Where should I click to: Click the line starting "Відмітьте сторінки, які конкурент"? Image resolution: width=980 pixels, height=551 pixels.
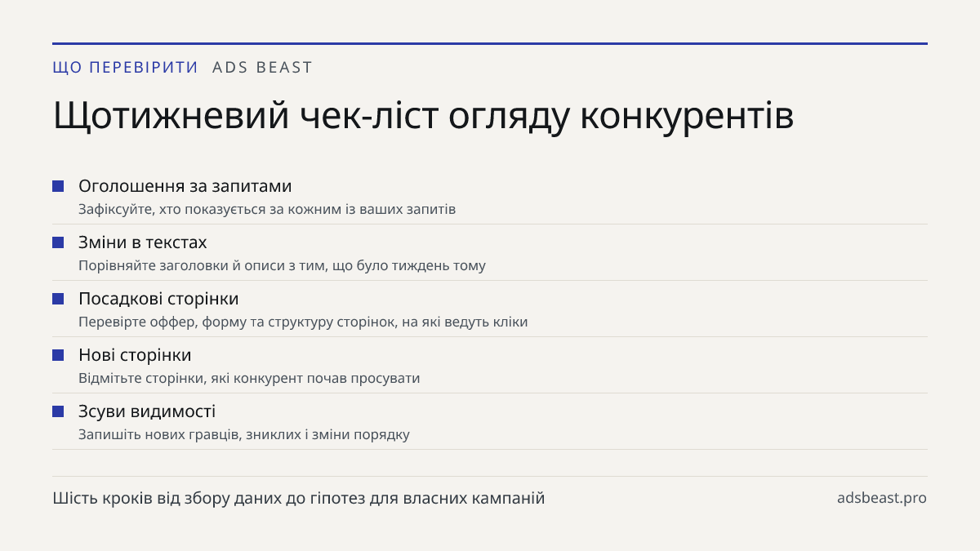tap(249, 378)
